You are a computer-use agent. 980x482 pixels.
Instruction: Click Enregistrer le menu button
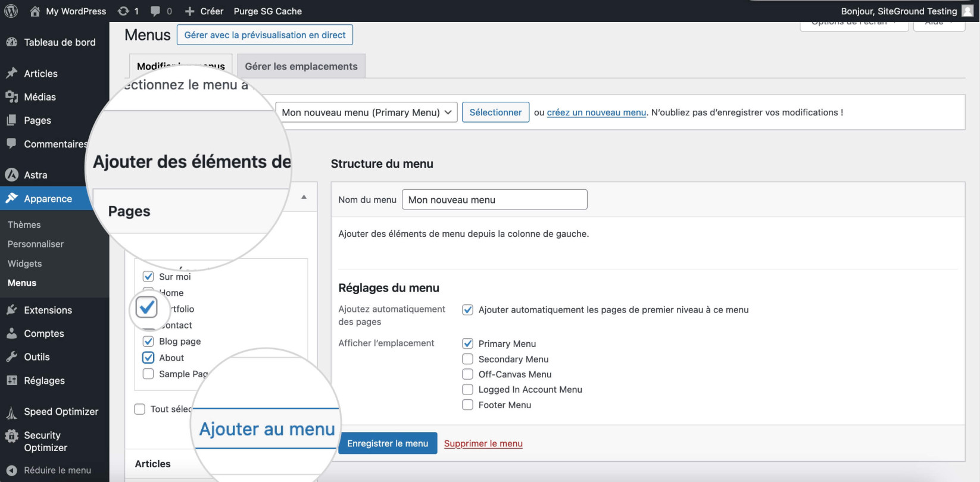388,443
